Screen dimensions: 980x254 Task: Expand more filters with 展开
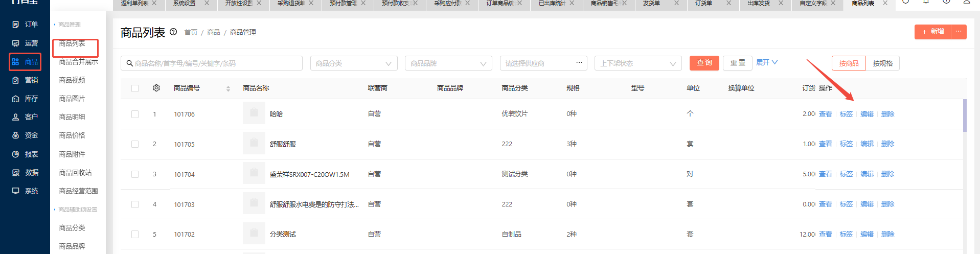click(x=767, y=62)
